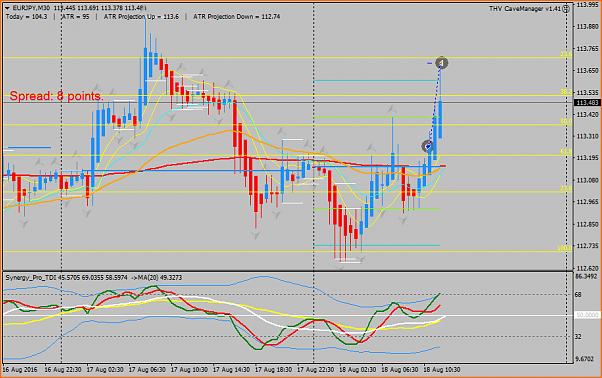
Task: Click the EURJPY,M30 symbol label
Action: [31, 8]
